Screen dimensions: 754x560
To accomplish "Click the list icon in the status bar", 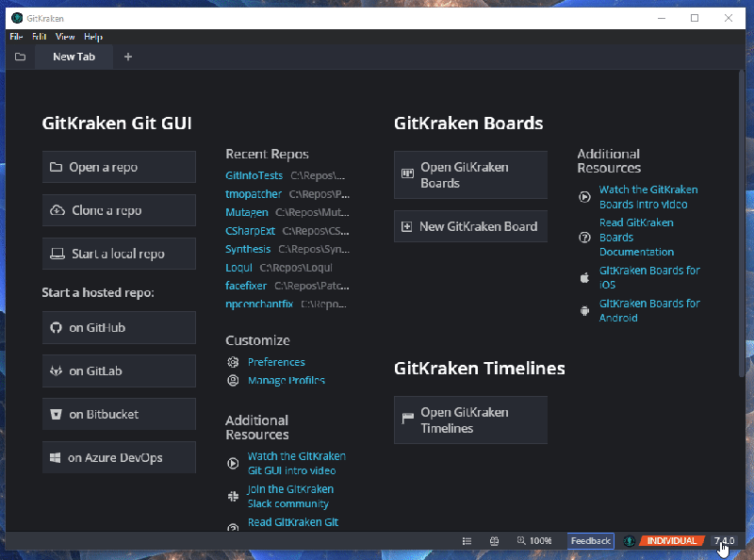I will 467,541.
